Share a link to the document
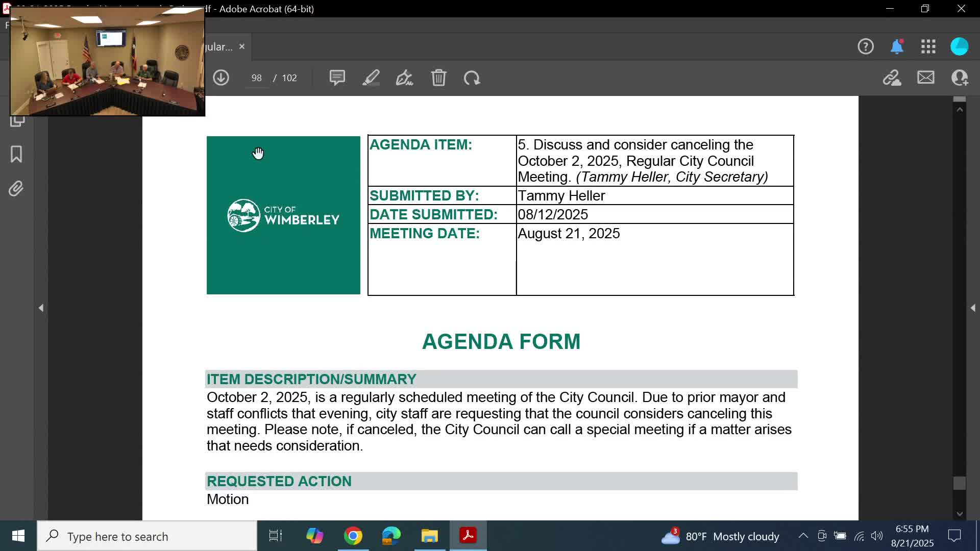Image resolution: width=980 pixels, height=551 pixels. 892,78
